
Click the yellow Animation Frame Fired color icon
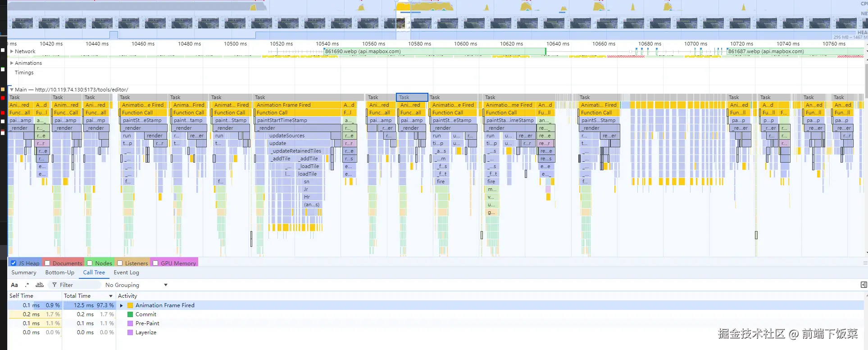[130, 305]
